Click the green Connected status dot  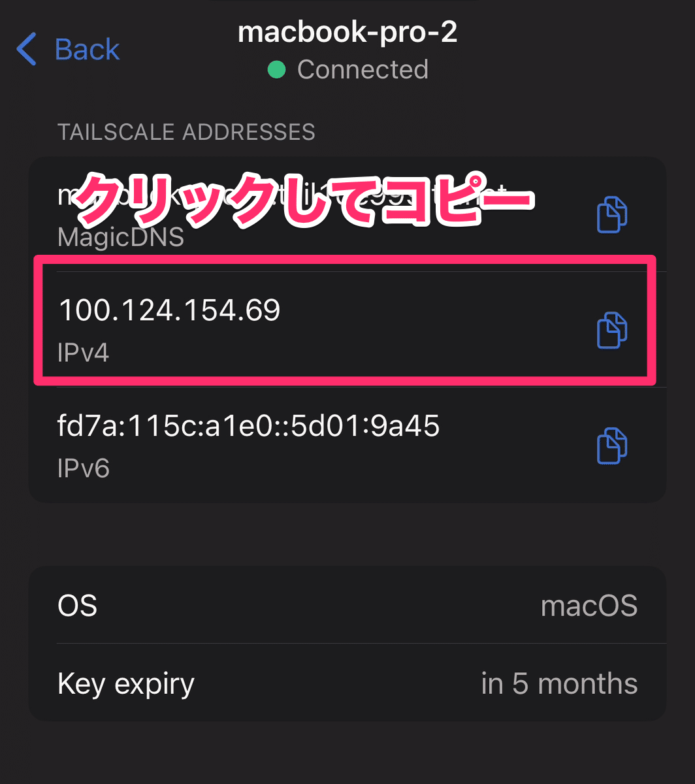[x=276, y=69]
